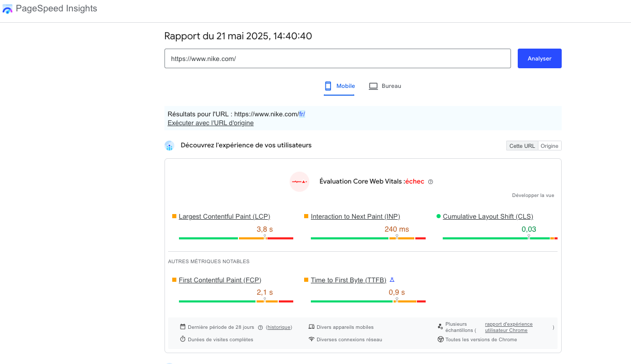Select the Origine toggle
This screenshot has height=364, width=631.
[x=549, y=146]
